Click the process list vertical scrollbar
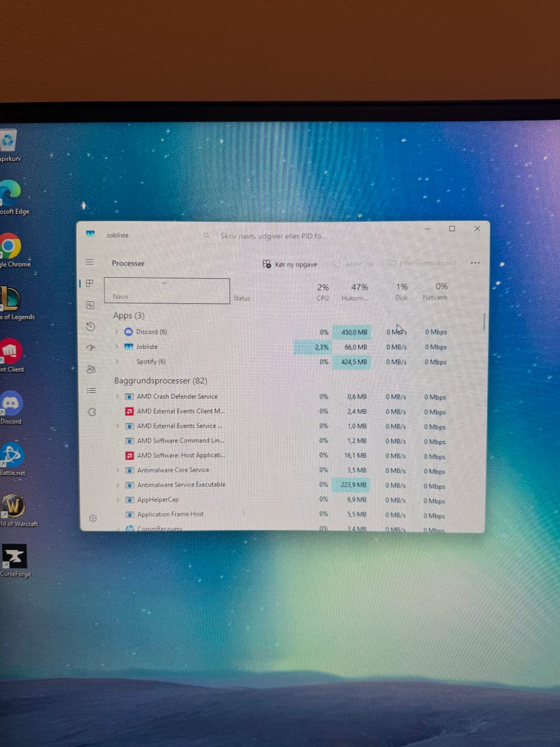560x747 pixels. [484, 321]
